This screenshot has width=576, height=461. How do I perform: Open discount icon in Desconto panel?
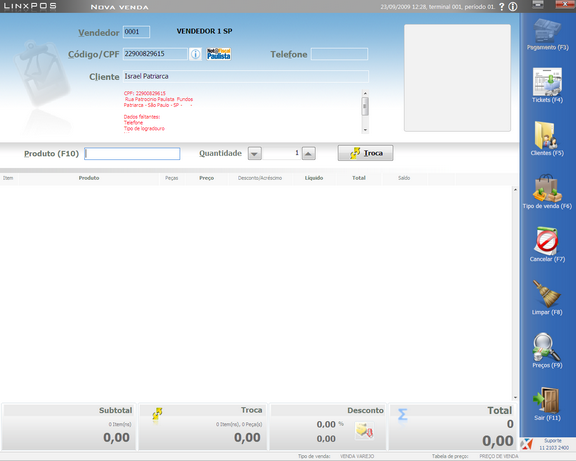point(364,430)
